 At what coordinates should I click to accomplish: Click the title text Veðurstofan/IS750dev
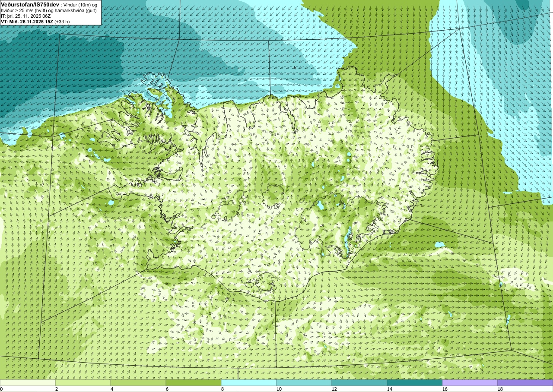(x=30, y=4)
